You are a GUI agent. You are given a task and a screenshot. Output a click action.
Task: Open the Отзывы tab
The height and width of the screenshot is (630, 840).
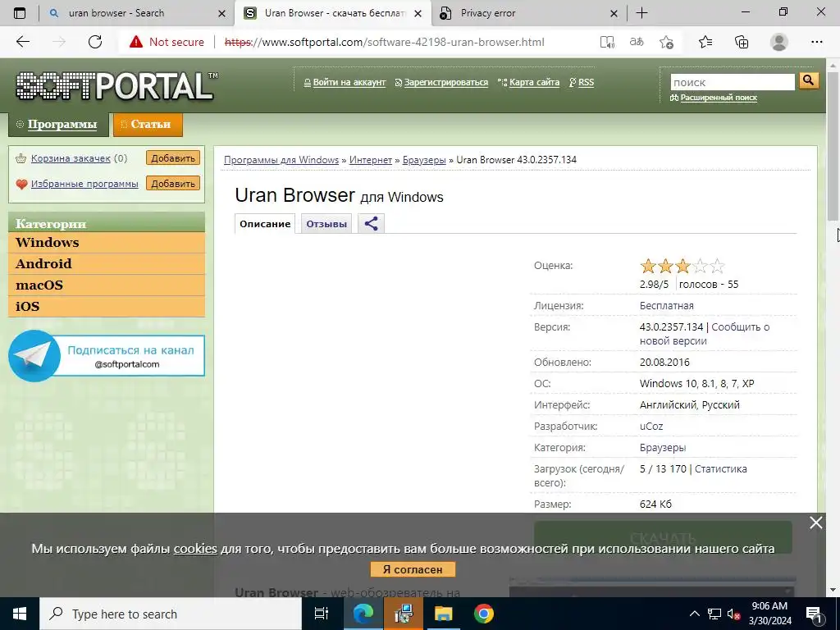[x=326, y=224]
